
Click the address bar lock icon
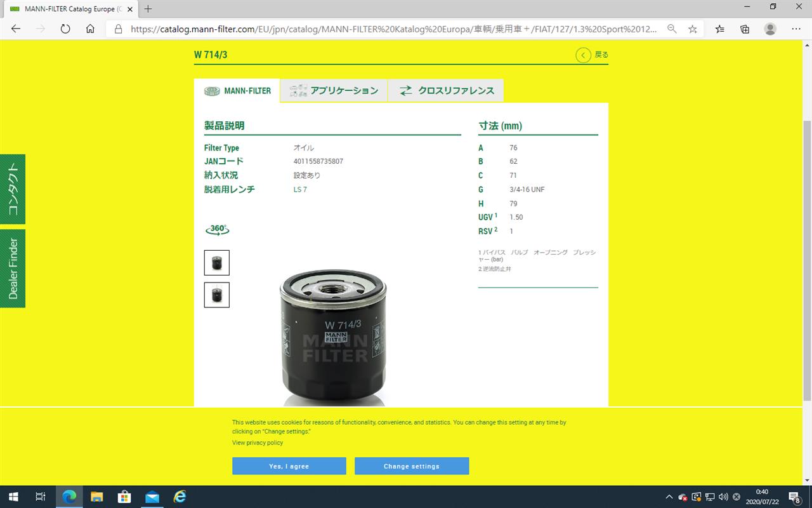click(118, 29)
